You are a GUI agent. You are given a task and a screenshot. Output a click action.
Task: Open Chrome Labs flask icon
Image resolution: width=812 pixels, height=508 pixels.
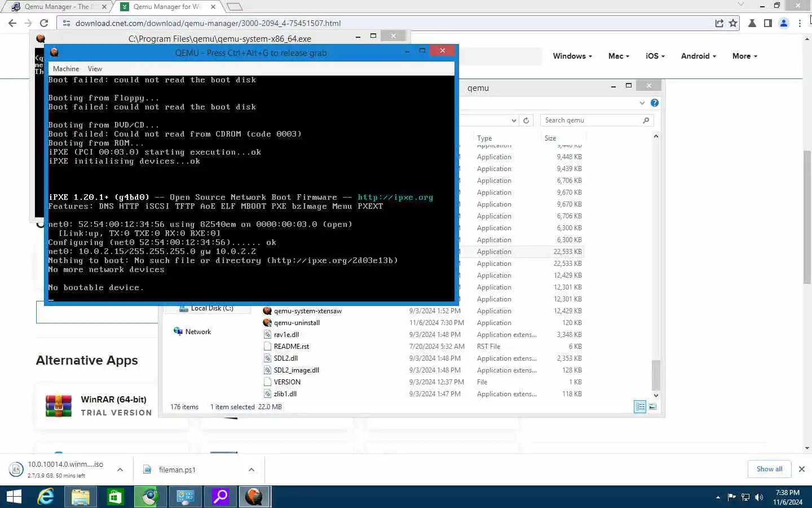tap(752, 23)
